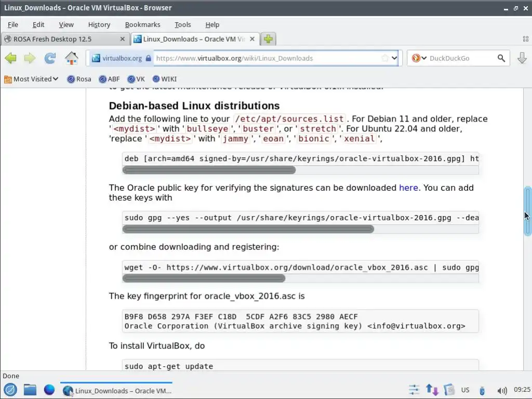Open the clipboard notes tray icon
532x399 pixels.
pyautogui.click(x=449, y=390)
